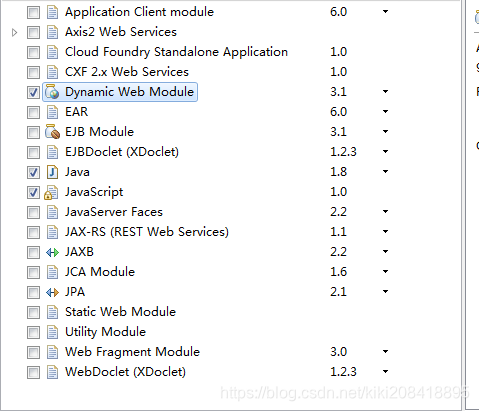Click the Cloud Foundry Standalone Application icon
Image resolution: width=479 pixels, height=411 pixels.
point(52,52)
